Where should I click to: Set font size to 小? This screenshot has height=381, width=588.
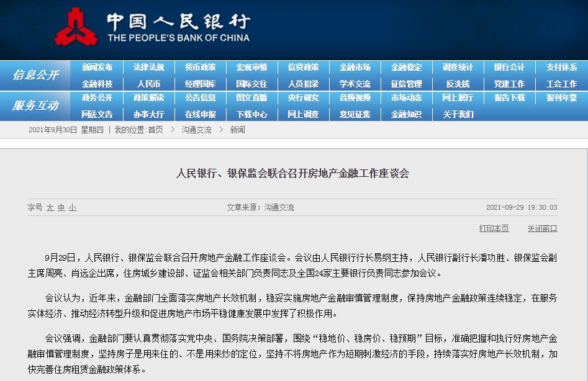pyautogui.click(x=73, y=207)
